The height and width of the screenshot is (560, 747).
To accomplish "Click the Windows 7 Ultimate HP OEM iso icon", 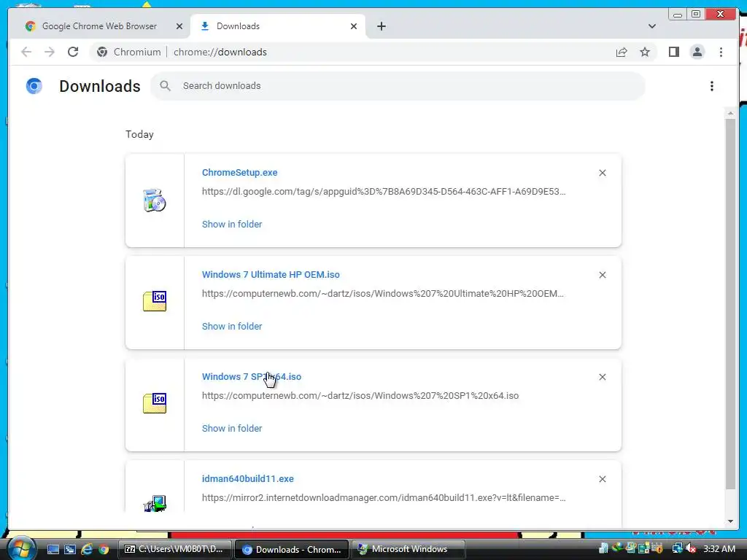I will [155, 301].
